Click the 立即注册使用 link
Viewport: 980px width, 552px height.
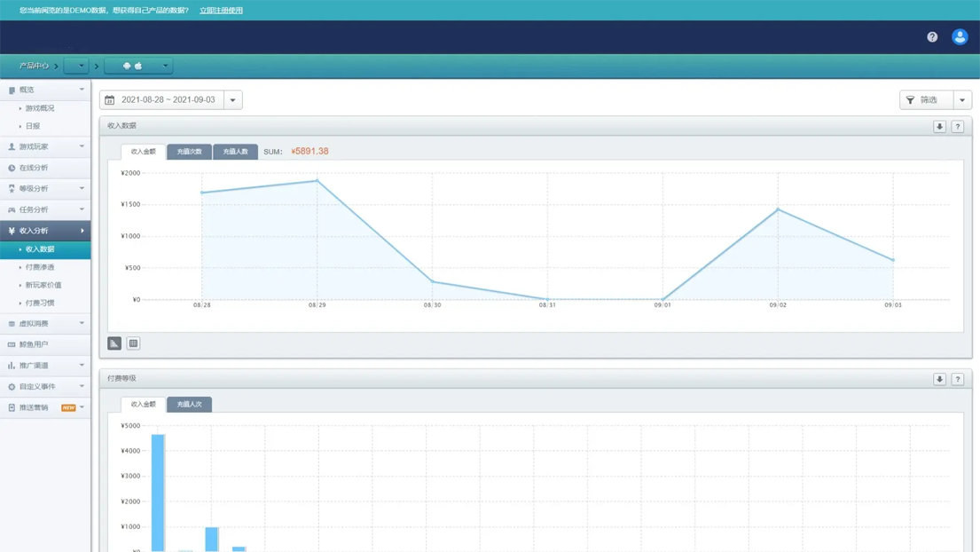[221, 11]
